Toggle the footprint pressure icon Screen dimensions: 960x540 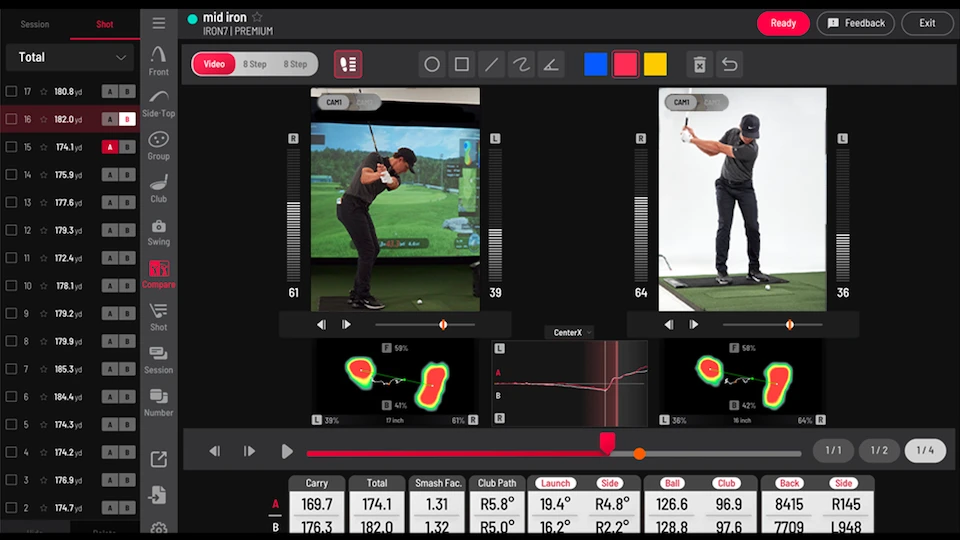click(x=348, y=64)
